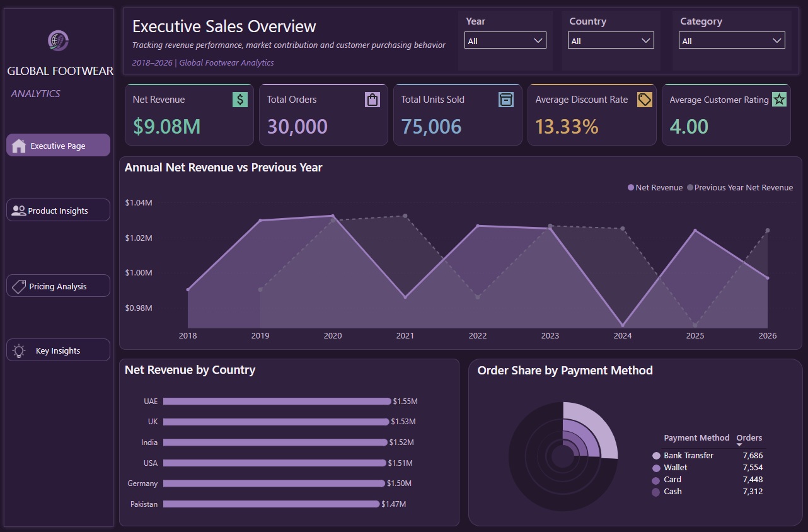
Task: Open the Pricing Analysis page
Action: coord(58,286)
